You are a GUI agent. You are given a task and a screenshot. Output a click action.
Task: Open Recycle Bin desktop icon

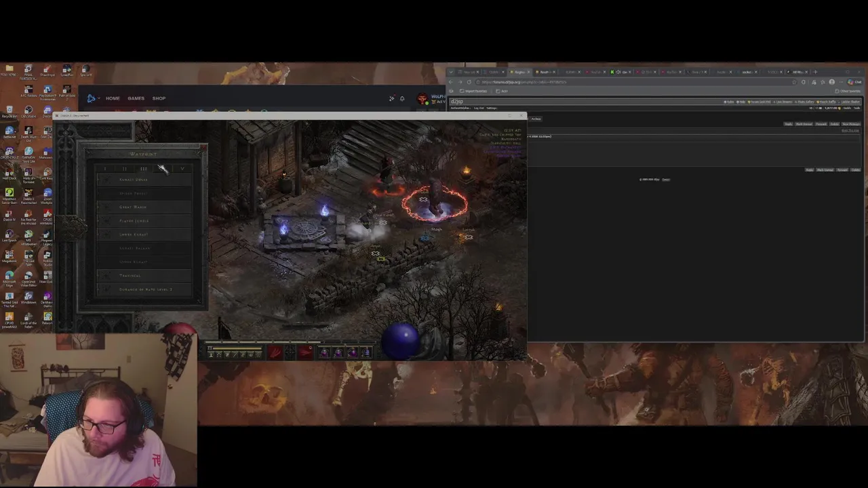click(x=9, y=111)
